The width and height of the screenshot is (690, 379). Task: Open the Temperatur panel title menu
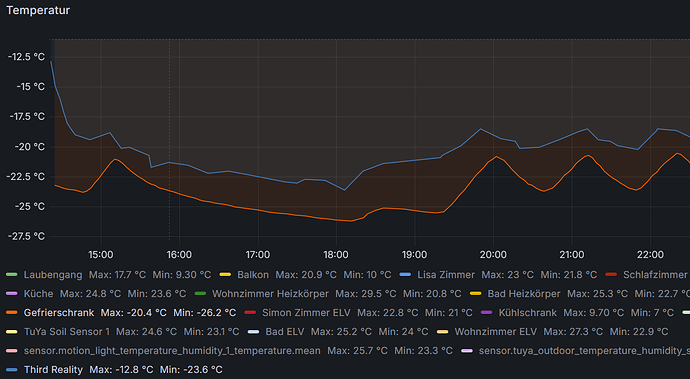coord(38,10)
